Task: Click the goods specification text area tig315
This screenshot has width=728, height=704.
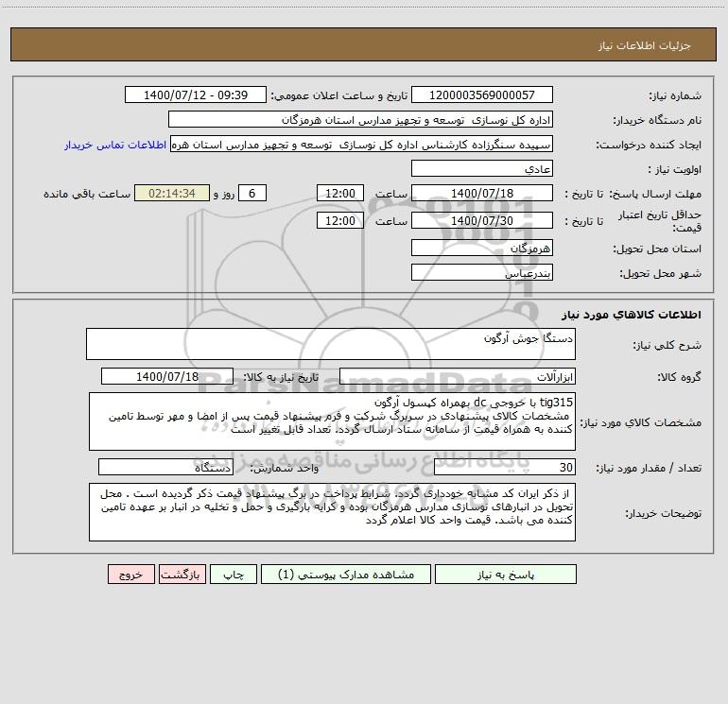Action: (x=332, y=421)
